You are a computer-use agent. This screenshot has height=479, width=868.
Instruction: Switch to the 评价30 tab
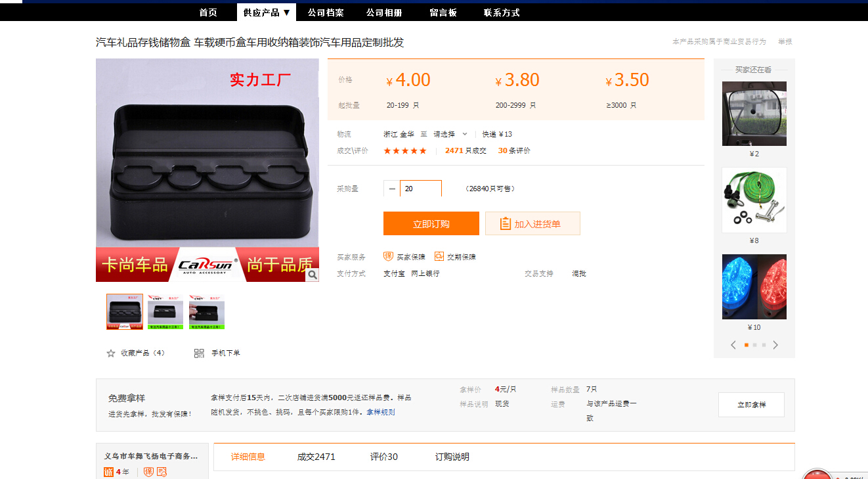(x=383, y=457)
